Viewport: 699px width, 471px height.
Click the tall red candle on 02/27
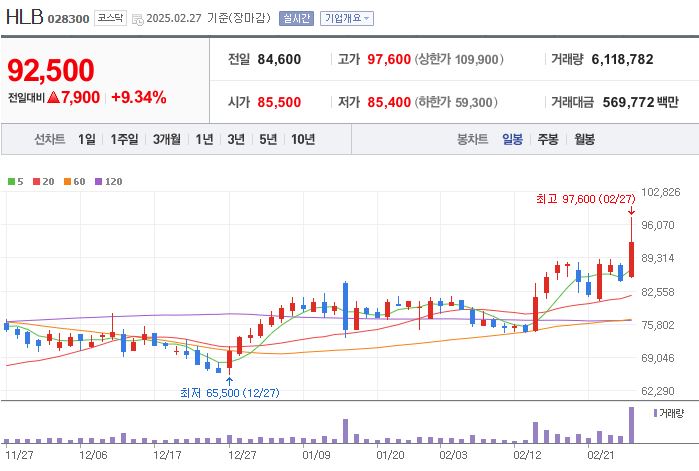(x=632, y=259)
